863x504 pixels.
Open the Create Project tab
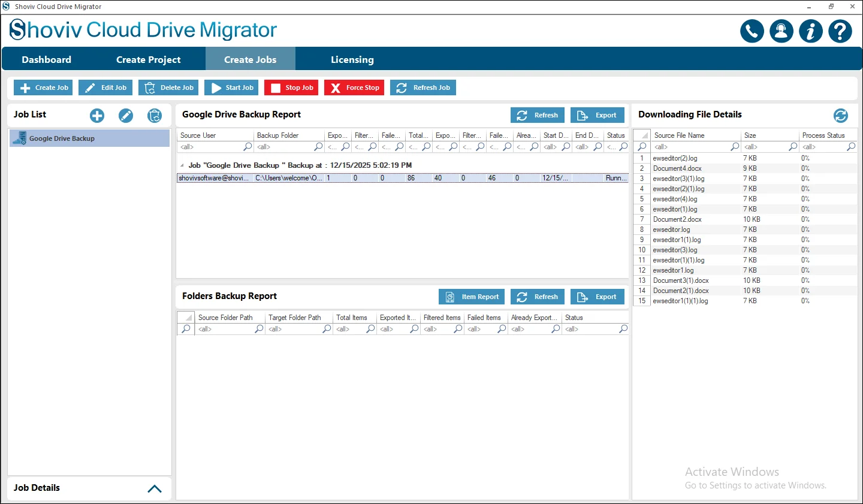(x=149, y=59)
